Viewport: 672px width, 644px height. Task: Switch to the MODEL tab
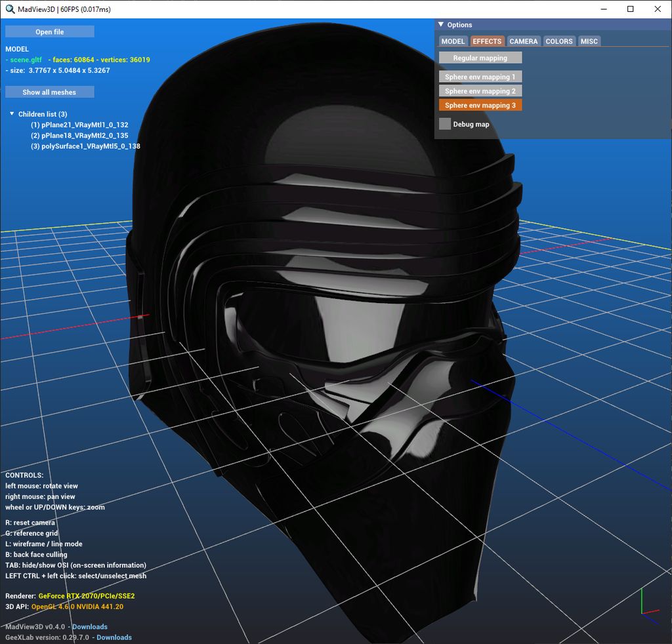point(453,41)
